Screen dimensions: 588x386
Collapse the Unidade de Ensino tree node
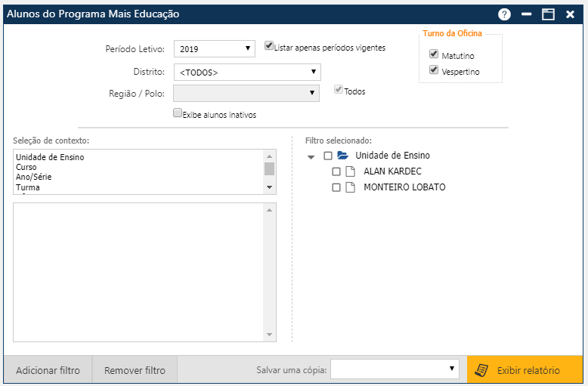(311, 156)
